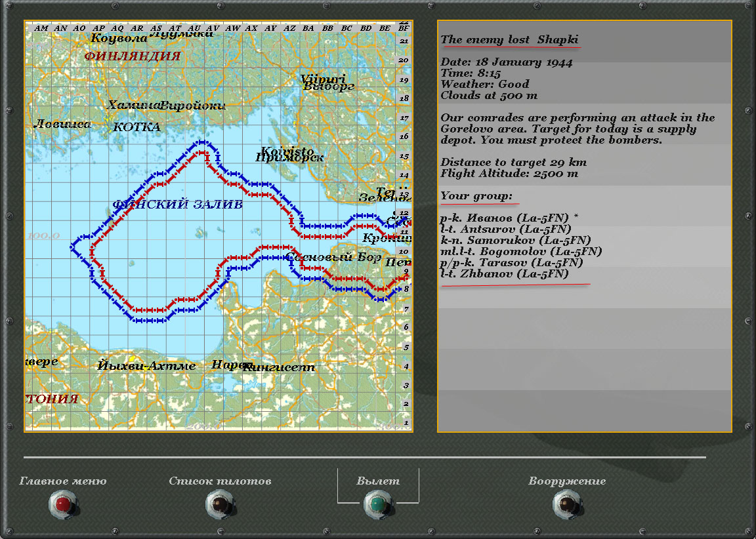Click the Вылет label
Viewport: 756px width, 539px height.
378,481
